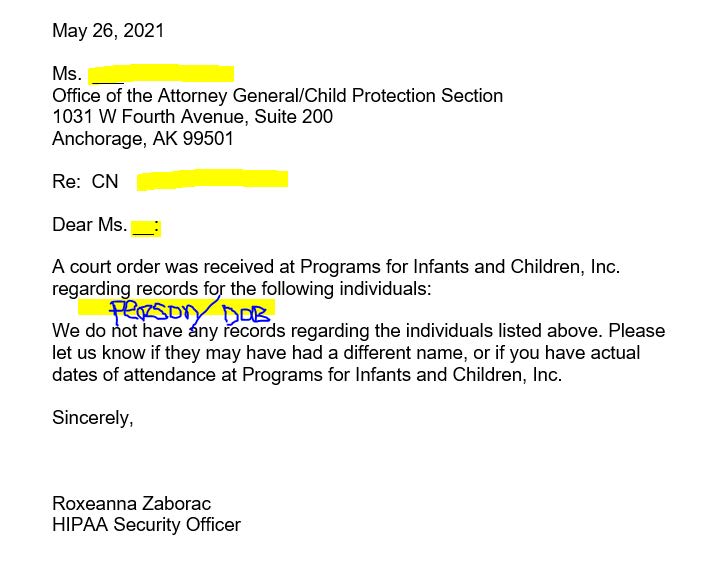Click the line starting 'A court order was received'
Viewport: 723px width, 572px height.
(x=336, y=267)
